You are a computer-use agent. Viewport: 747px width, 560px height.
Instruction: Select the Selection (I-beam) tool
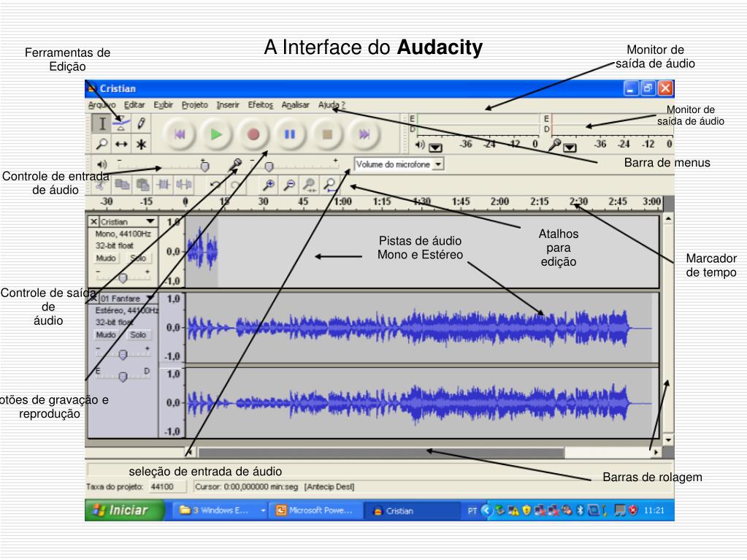(x=102, y=124)
